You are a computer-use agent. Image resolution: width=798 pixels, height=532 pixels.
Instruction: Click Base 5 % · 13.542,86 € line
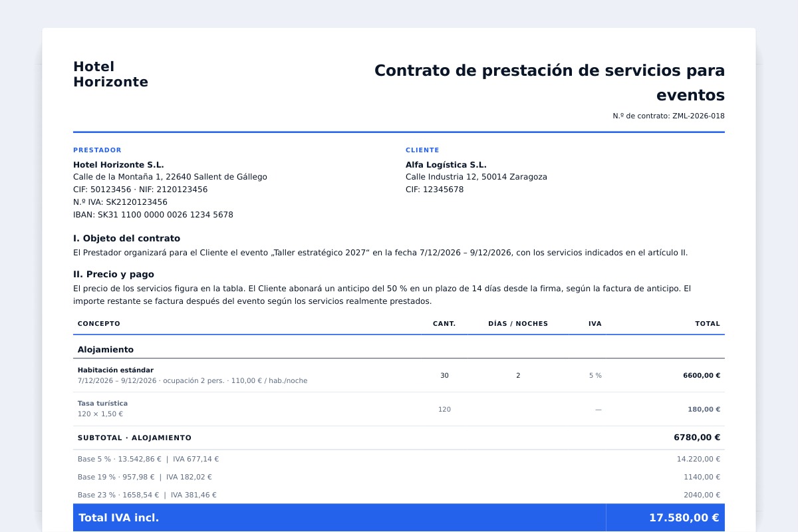click(148, 459)
